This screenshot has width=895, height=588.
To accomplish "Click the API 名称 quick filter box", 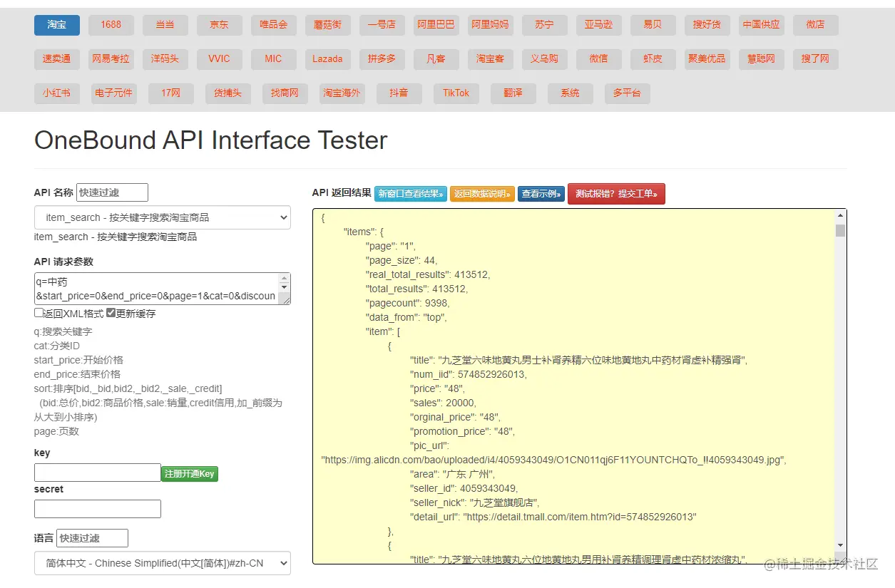I will click(x=112, y=192).
